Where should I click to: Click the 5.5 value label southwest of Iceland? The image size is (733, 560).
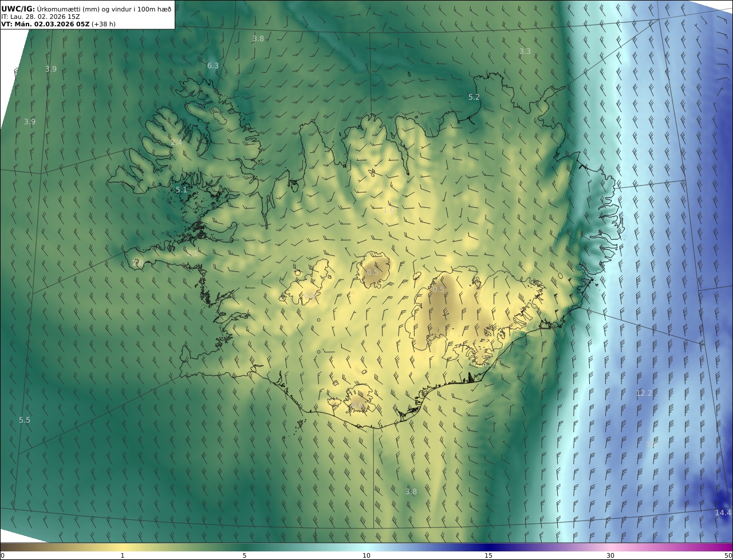pyautogui.click(x=25, y=420)
